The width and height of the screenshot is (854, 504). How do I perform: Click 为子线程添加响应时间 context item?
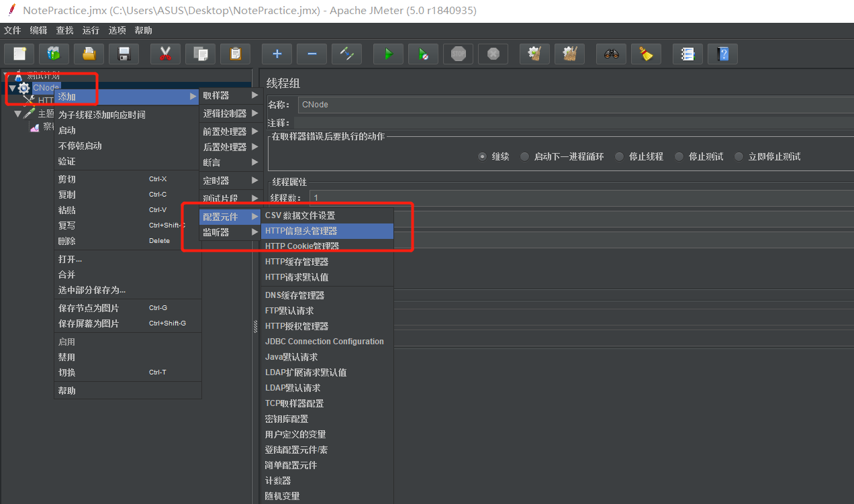coord(128,115)
